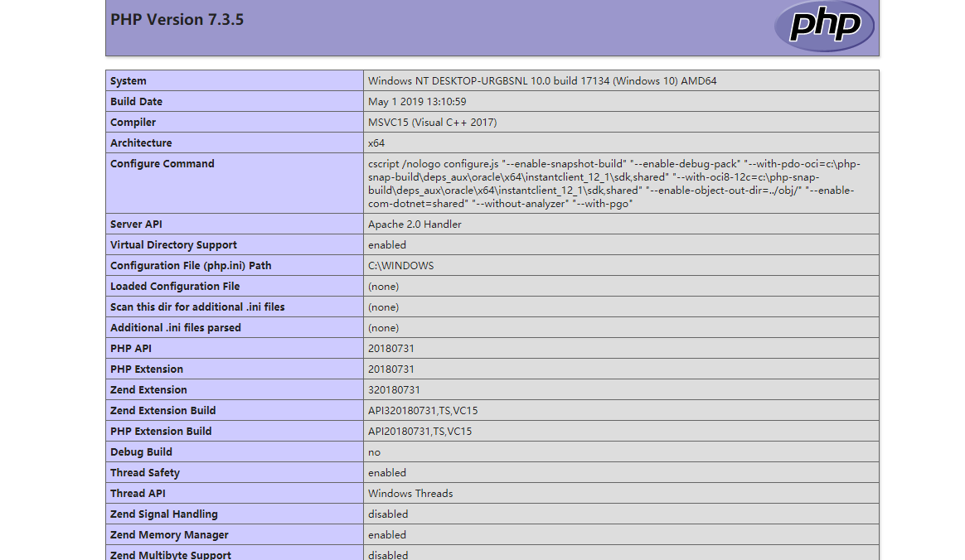Select the 'PHP Version 7.3.5' heading
Viewport: 965px width, 560px height.
177,20
